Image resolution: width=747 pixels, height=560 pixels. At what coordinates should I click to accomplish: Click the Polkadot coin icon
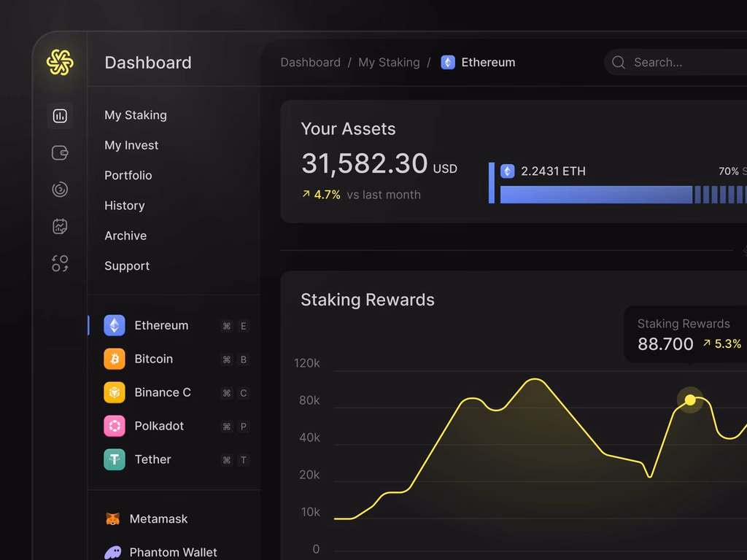tap(115, 426)
